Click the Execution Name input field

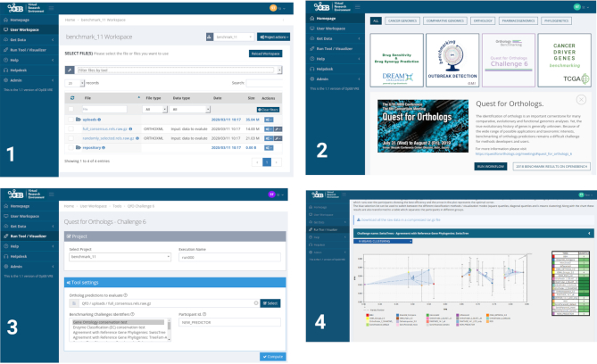click(x=230, y=257)
